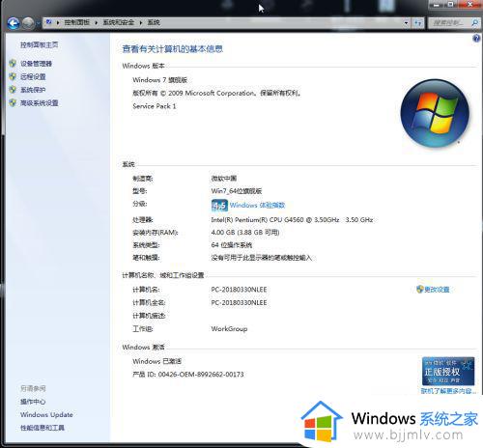Expand the arrow after 控制面板 breadcrumb

tap(96, 22)
